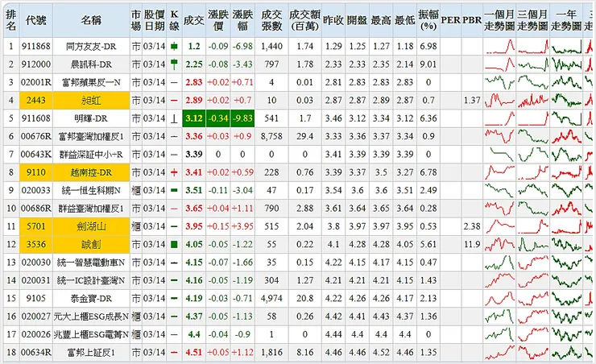Viewport: 596px width, 364px height.
Task: Sort table by 代號 header
Action: point(35,20)
